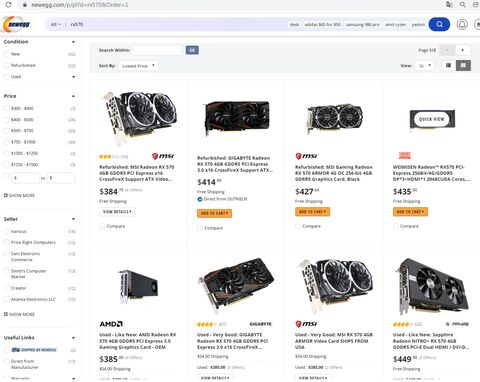The width and height of the screenshot is (480, 382).
Task: Add $414 GIGABYTE card to cart
Action: [214, 213]
